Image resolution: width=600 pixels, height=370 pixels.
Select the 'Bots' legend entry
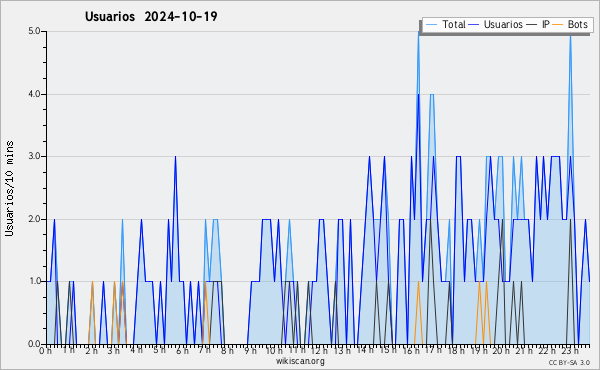pyautogui.click(x=577, y=24)
